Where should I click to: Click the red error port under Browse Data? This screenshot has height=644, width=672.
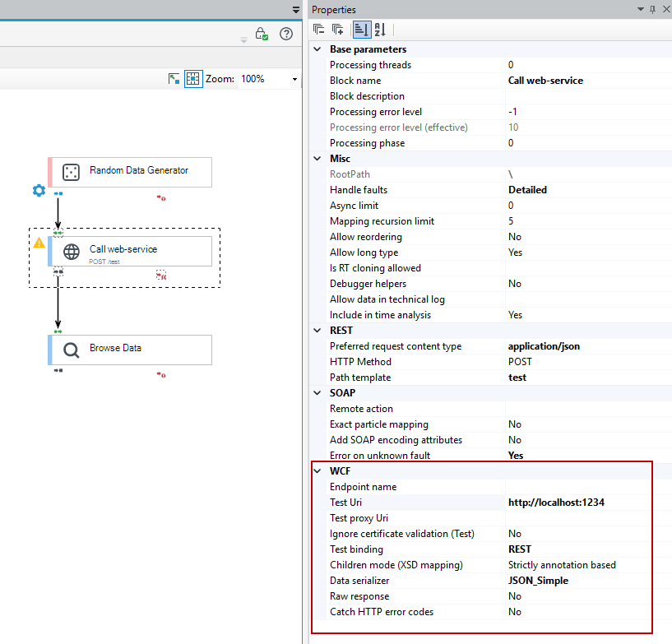pos(161,375)
